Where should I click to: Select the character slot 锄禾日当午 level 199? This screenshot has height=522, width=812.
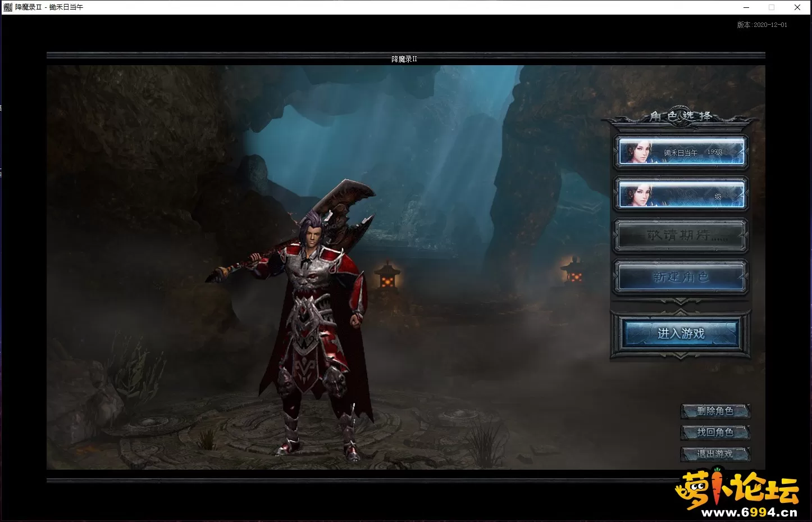(x=681, y=151)
